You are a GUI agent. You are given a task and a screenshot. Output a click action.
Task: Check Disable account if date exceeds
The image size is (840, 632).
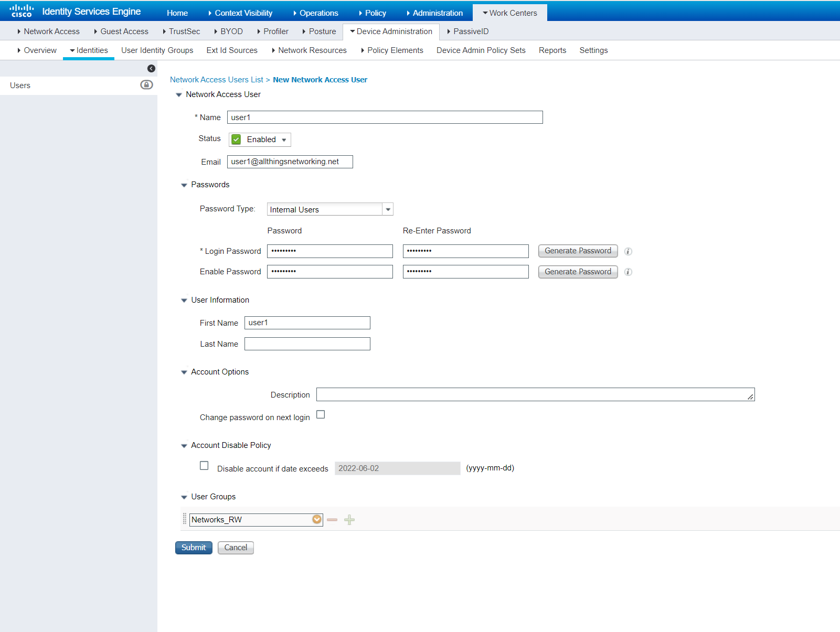[204, 465]
